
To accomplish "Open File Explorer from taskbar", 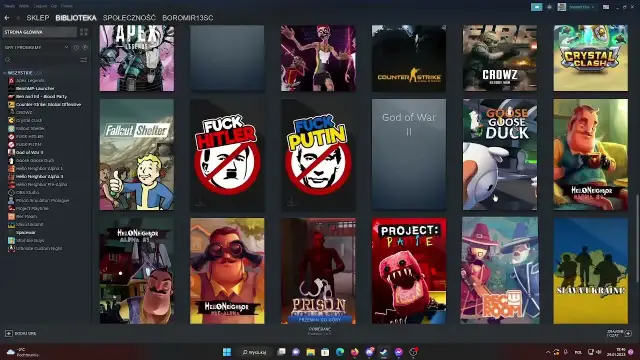I will [311, 352].
